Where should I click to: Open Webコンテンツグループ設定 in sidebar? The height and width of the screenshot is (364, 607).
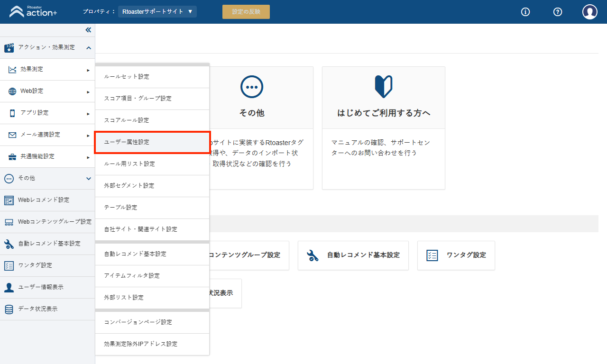[x=47, y=222]
